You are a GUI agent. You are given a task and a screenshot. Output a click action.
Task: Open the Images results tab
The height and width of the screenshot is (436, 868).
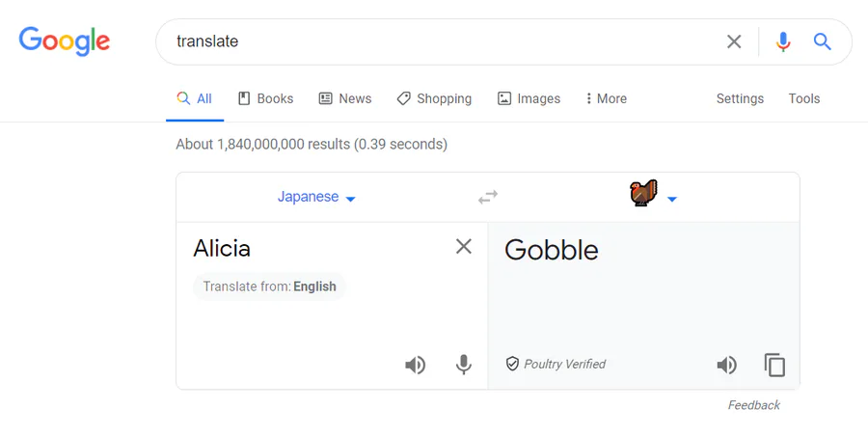pyautogui.click(x=529, y=98)
